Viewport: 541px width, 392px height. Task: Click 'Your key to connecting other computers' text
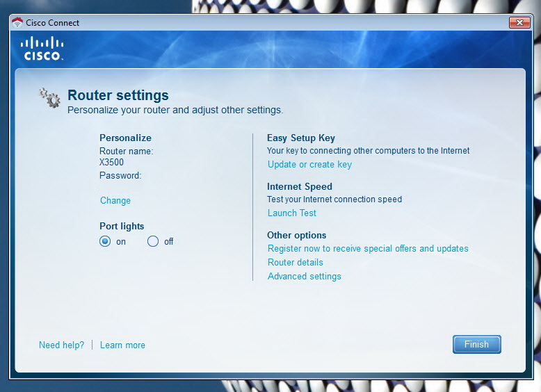pos(368,151)
